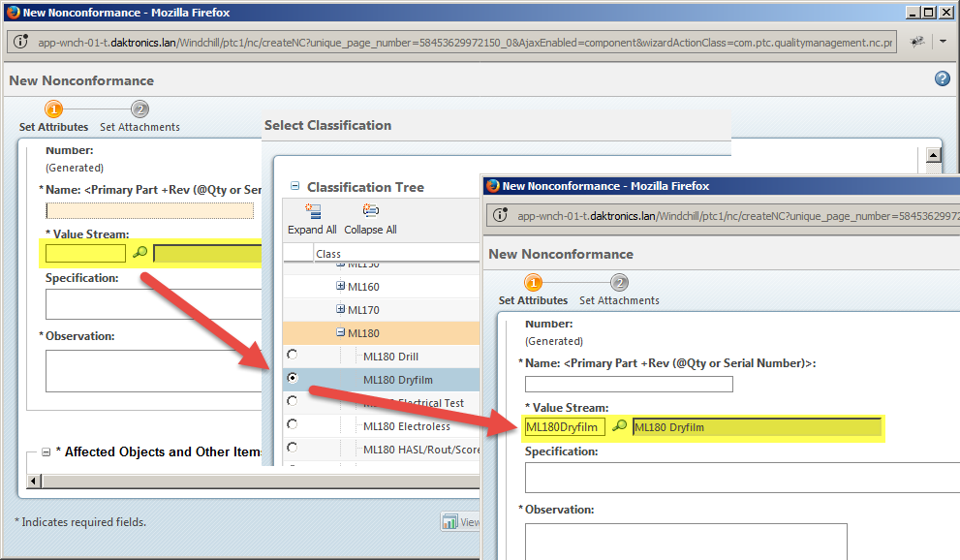Click the ML180 Drill tree row text

390,357
